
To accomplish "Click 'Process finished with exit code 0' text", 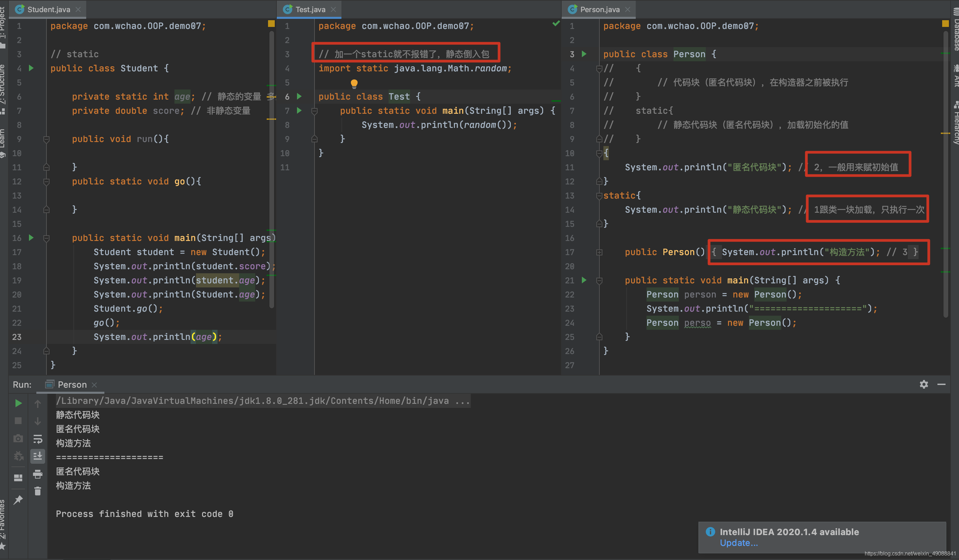I will coord(144,514).
